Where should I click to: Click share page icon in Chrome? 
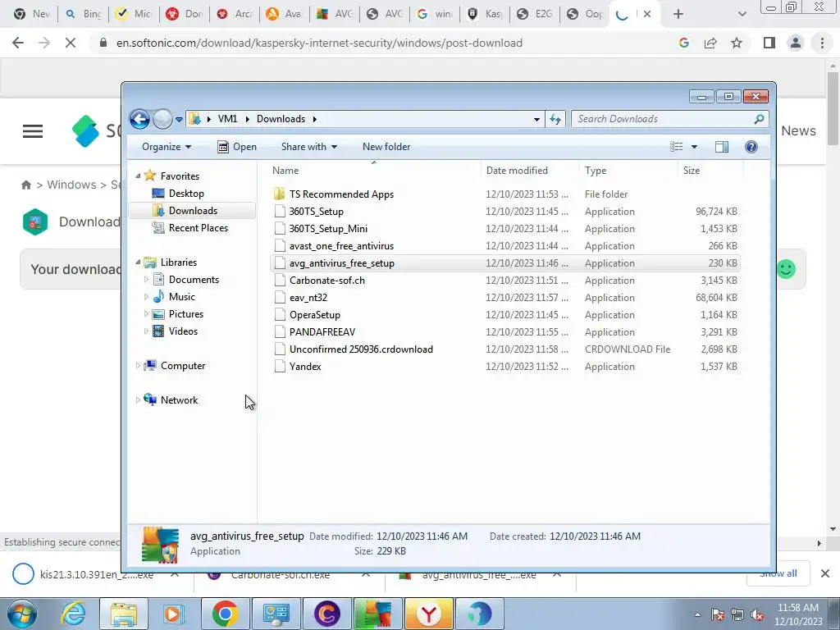pyautogui.click(x=710, y=43)
